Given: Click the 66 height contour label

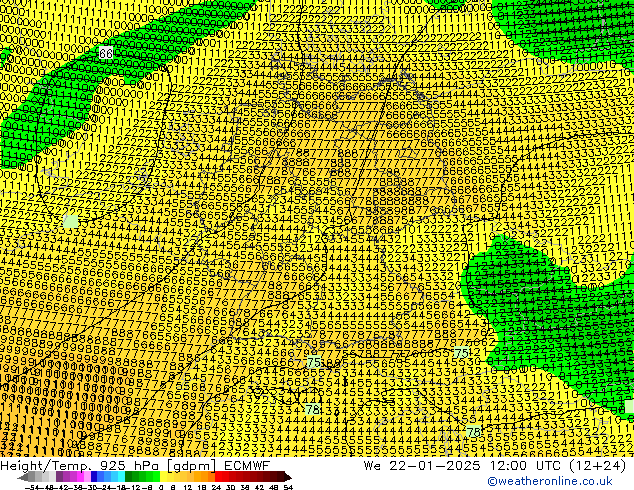Looking at the screenshot, I should point(106,53).
